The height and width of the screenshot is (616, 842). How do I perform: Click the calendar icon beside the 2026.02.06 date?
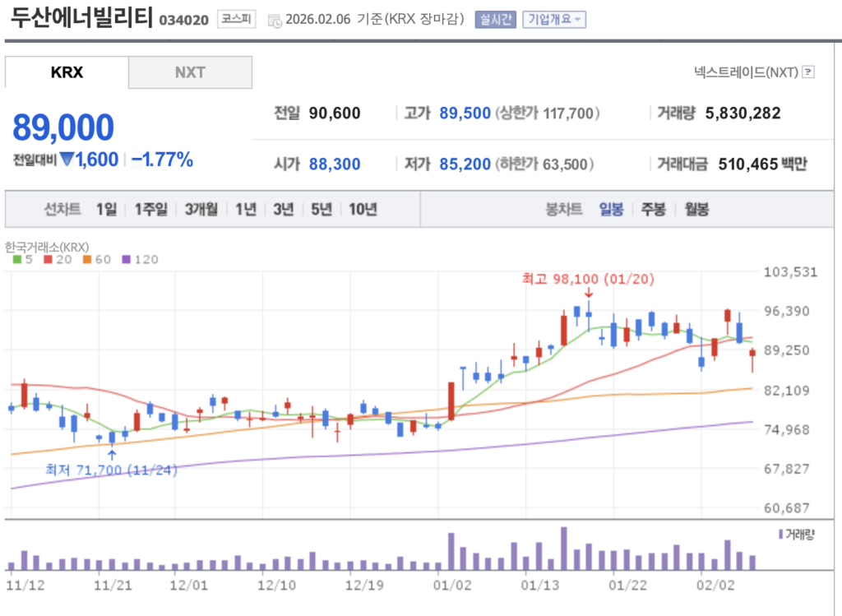(x=275, y=21)
